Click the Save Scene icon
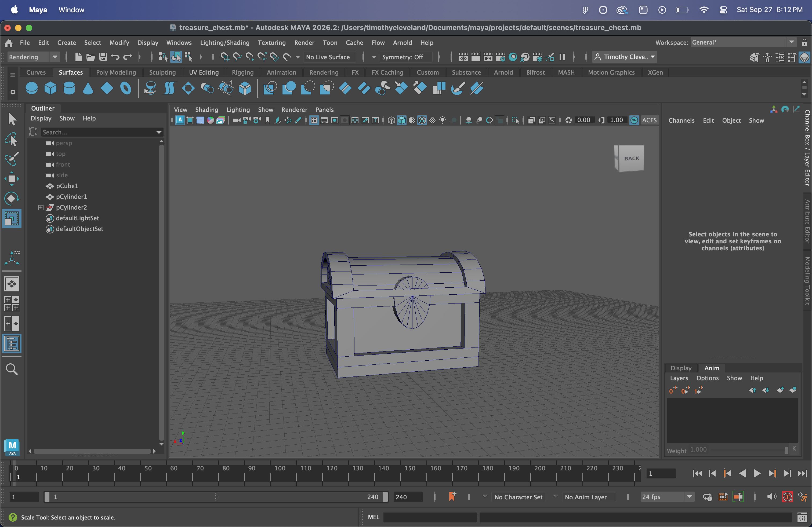Image resolution: width=812 pixels, height=527 pixels. pos(103,57)
